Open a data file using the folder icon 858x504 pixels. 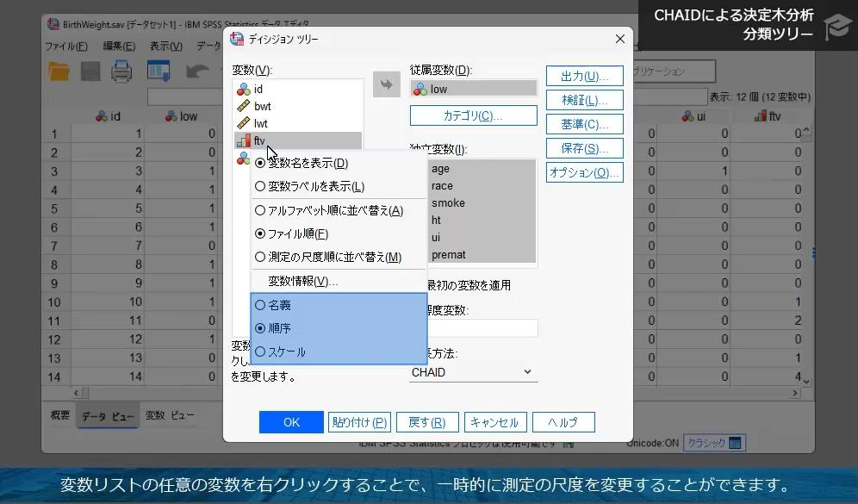click(58, 72)
